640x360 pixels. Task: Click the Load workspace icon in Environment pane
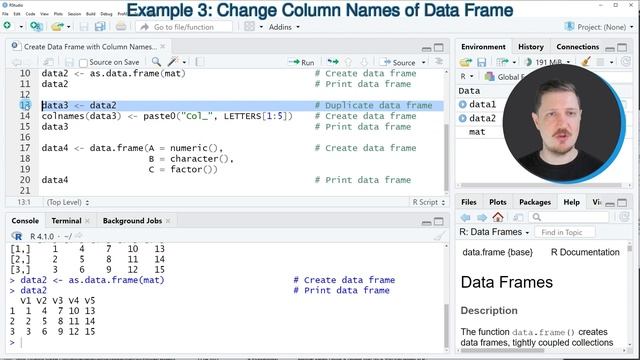point(466,62)
